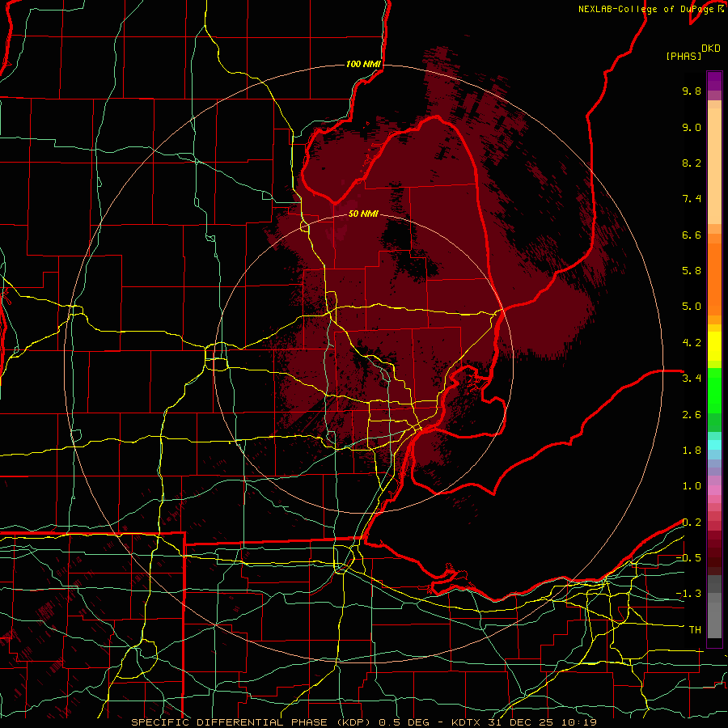Viewport: 728px width, 728px height.
Task: Pick the bright green segment of the color scale
Action: (x=714, y=391)
